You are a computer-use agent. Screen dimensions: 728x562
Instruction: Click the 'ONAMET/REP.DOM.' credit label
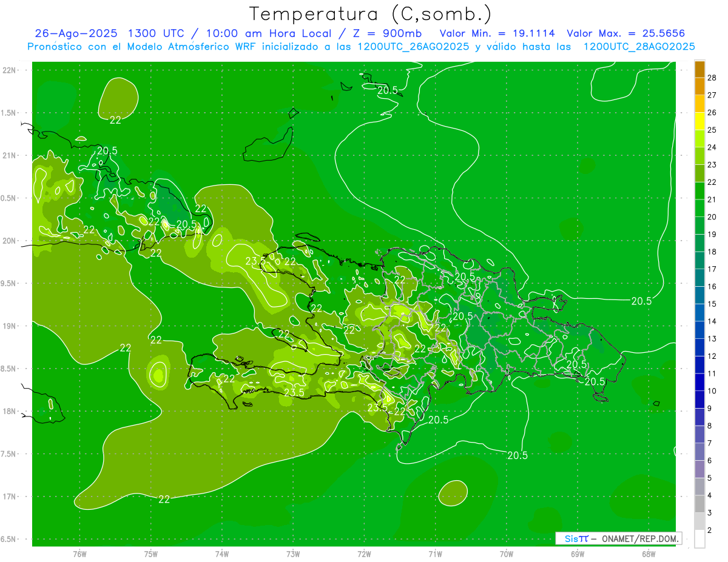click(639, 538)
